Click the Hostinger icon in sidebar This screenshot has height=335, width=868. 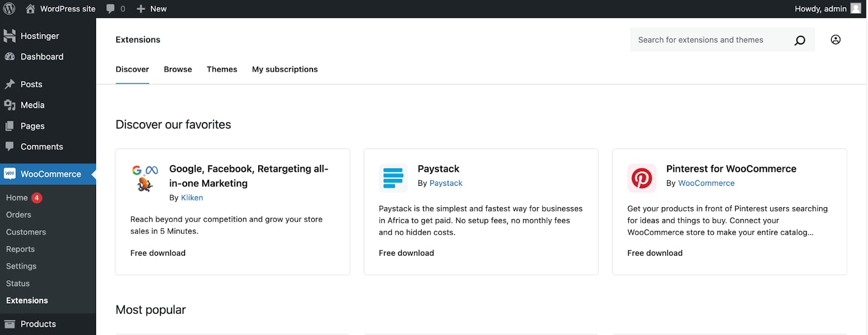pyautogui.click(x=10, y=36)
